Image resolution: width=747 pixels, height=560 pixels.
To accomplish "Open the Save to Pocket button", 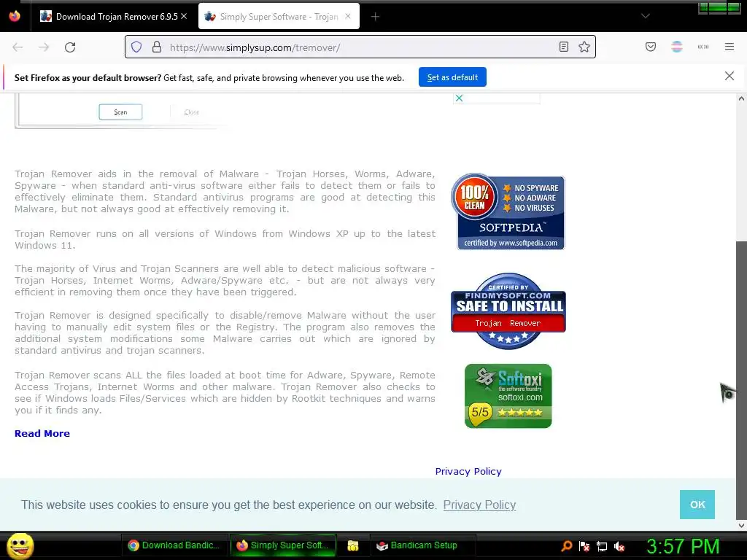I will pyautogui.click(x=651, y=47).
